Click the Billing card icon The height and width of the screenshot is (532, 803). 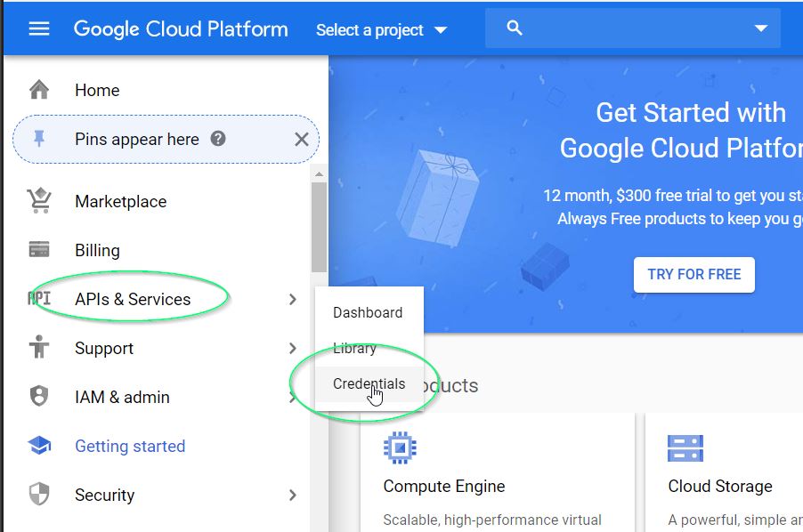coord(39,250)
